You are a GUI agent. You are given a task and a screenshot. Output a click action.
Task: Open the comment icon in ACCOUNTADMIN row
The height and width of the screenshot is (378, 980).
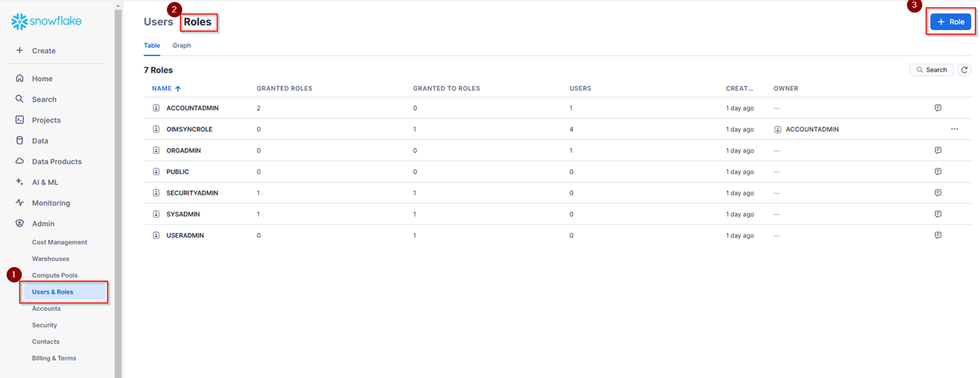938,108
